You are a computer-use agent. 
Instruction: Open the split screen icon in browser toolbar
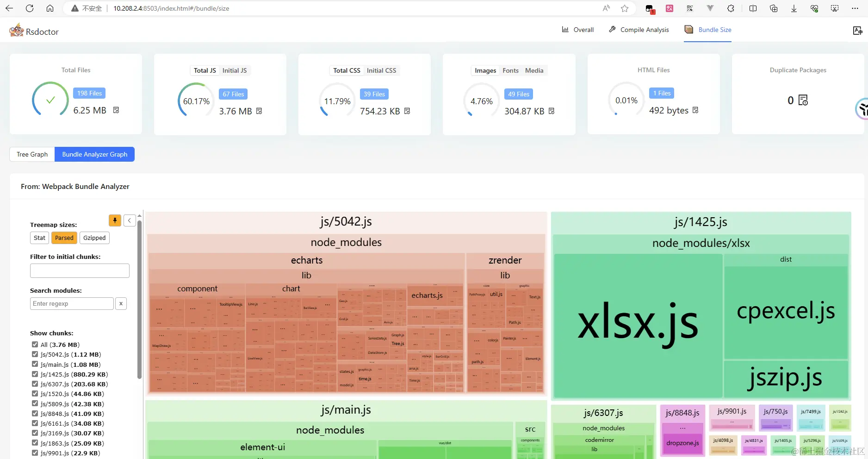753,8
